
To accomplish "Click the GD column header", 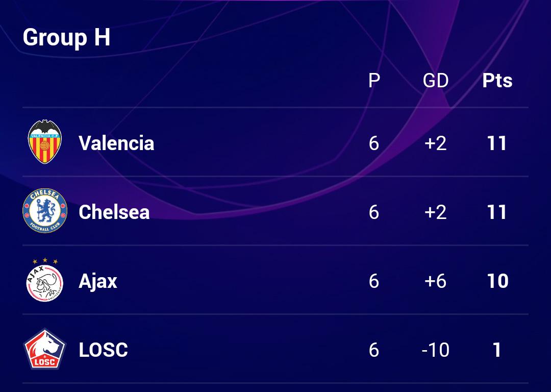I will pyautogui.click(x=436, y=81).
